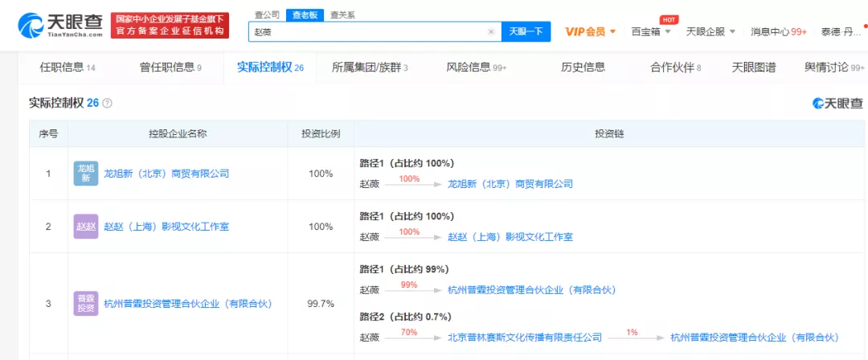Click 路径1（占比约 99%）label
The width and height of the screenshot is (868, 360).
point(404,269)
